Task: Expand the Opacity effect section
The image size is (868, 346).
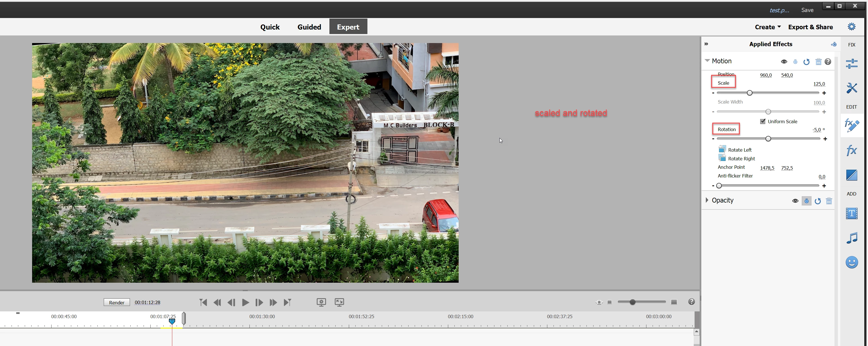Action: [x=707, y=200]
